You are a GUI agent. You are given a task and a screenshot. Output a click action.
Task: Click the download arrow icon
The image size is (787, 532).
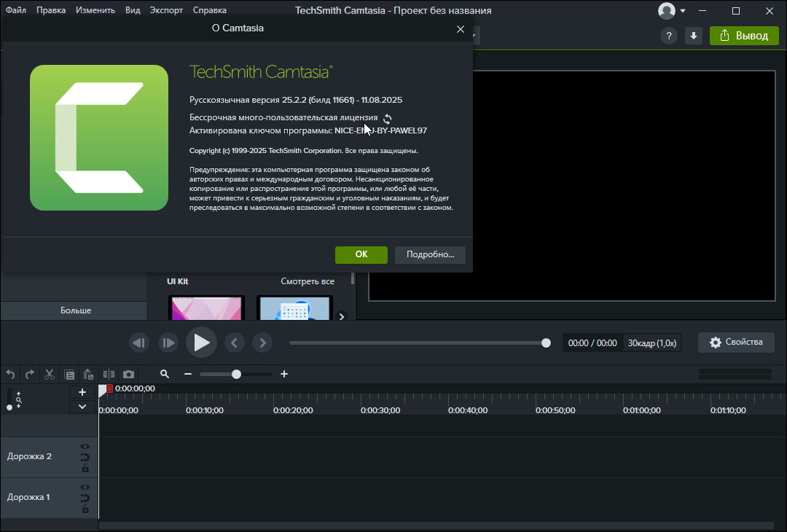(x=694, y=36)
